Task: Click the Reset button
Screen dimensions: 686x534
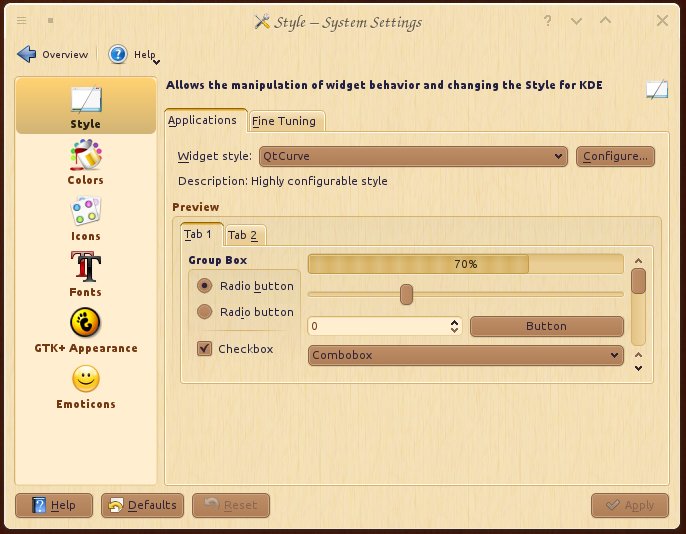Action: click(231, 505)
